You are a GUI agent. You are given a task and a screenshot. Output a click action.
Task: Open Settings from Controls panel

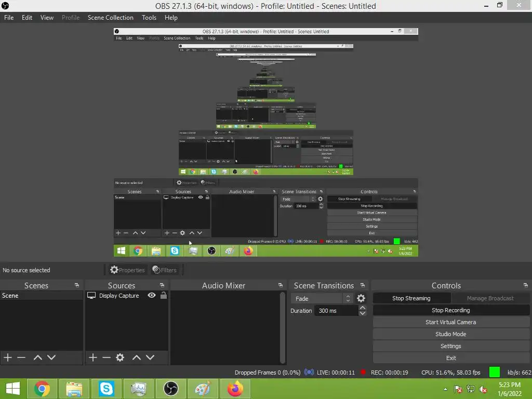[451, 345]
